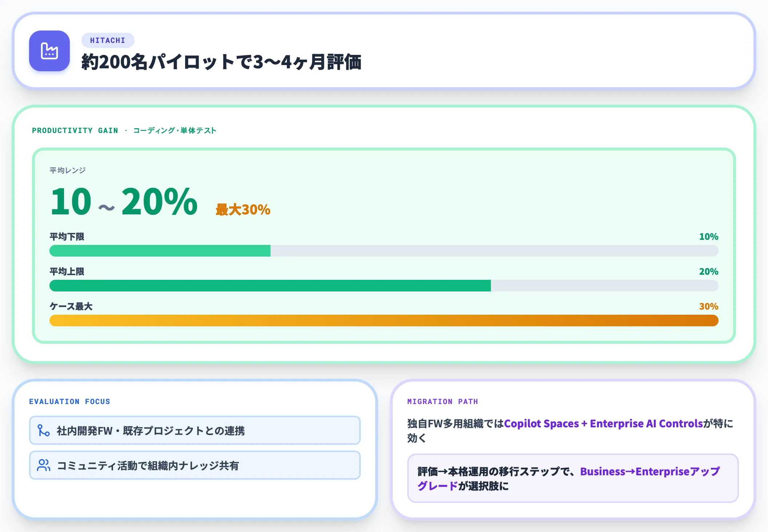Screen dimensions: 768x532
Task: Click the コーディング・単体テスト subtitle
Action: point(175,130)
